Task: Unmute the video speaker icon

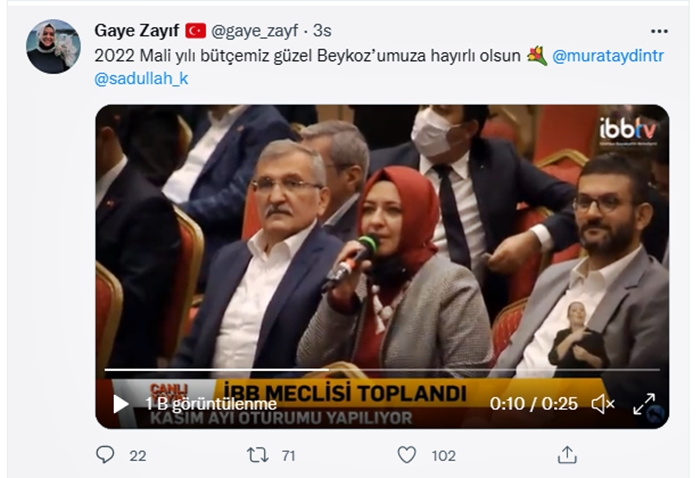Action: (603, 404)
